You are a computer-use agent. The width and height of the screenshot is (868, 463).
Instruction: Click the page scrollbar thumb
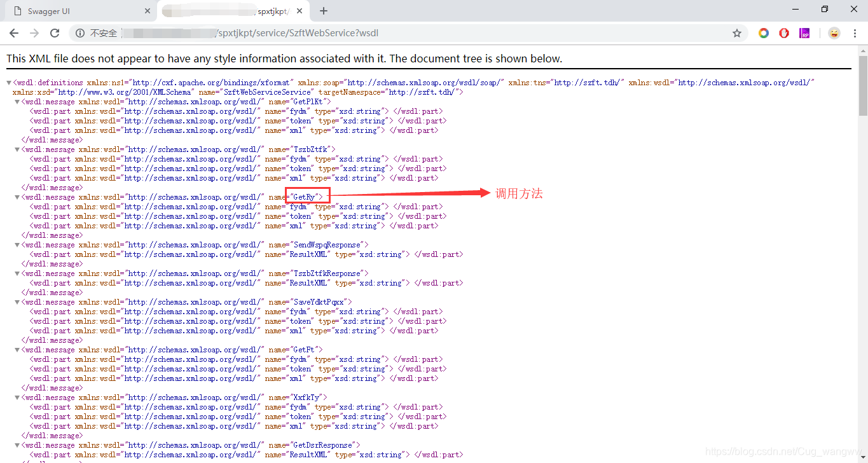click(863, 86)
